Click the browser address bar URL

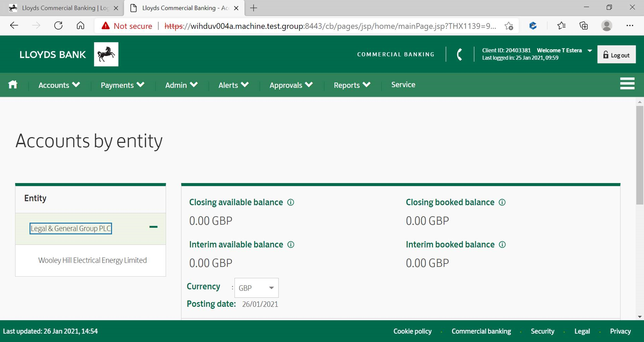(330, 26)
